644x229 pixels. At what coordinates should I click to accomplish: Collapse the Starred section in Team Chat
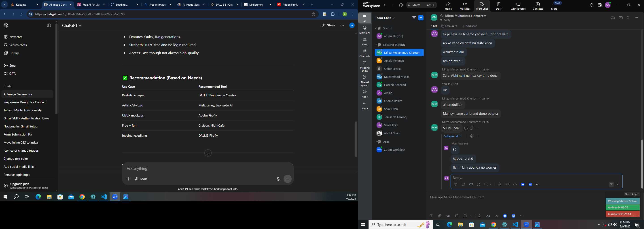click(375, 28)
